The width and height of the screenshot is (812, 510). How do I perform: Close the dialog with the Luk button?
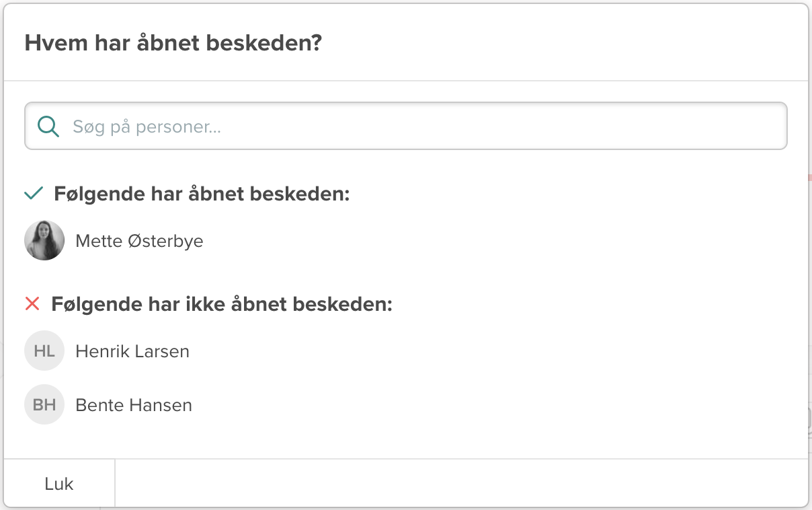click(x=59, y=484)
